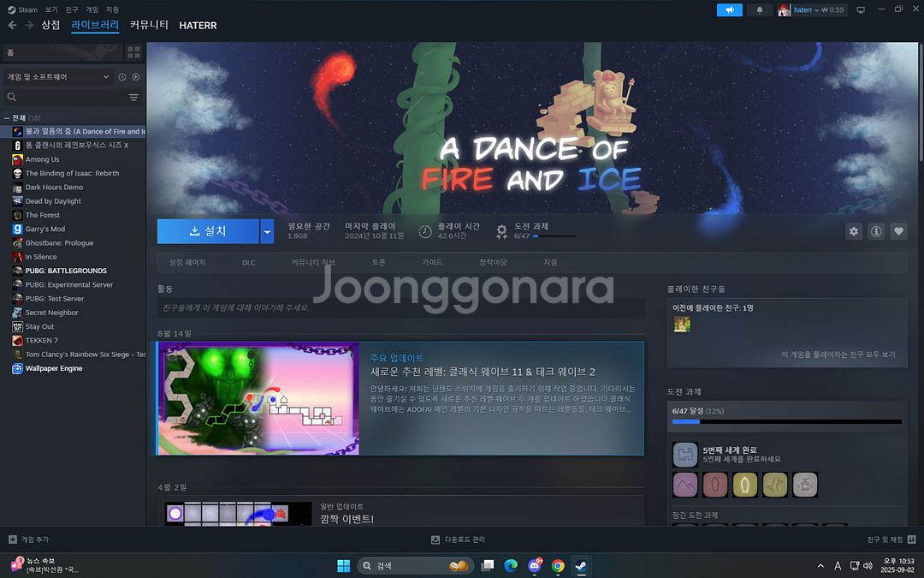
Task: Open the 토론 discussions link
Action: (378, 263)
